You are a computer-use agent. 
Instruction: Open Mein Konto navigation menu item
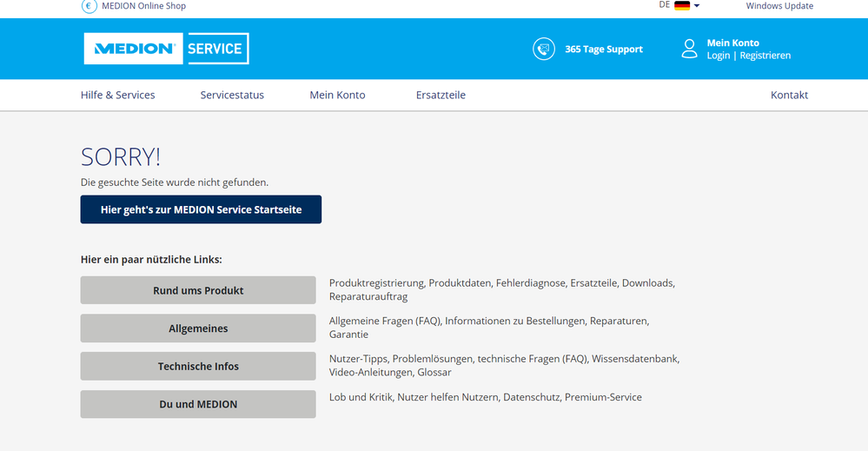tap(337, 95)
